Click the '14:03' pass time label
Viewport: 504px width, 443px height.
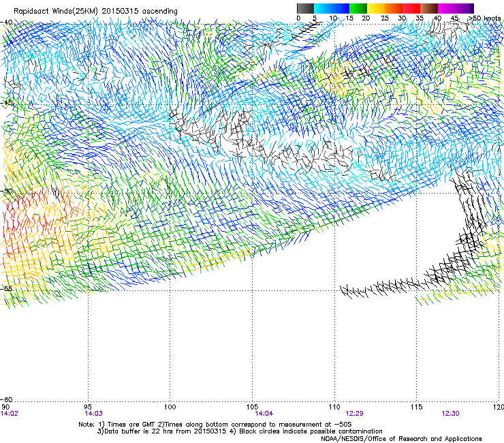pos(93,414)
